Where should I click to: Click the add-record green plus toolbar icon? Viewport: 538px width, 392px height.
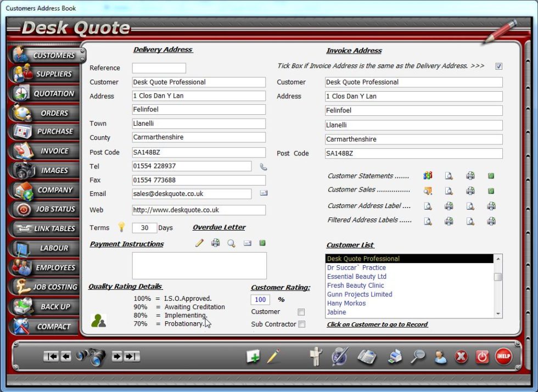coord(254,356)
